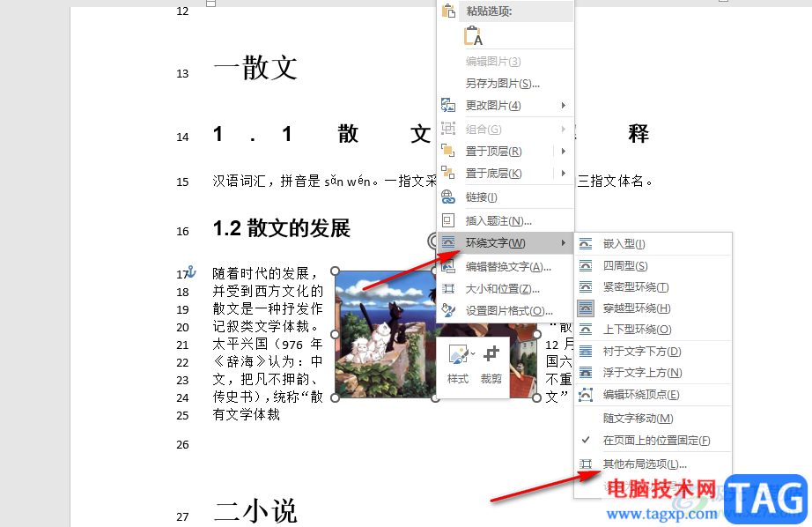Expand the grayed Group (组合) submenu arrow

tap(564, 129)
